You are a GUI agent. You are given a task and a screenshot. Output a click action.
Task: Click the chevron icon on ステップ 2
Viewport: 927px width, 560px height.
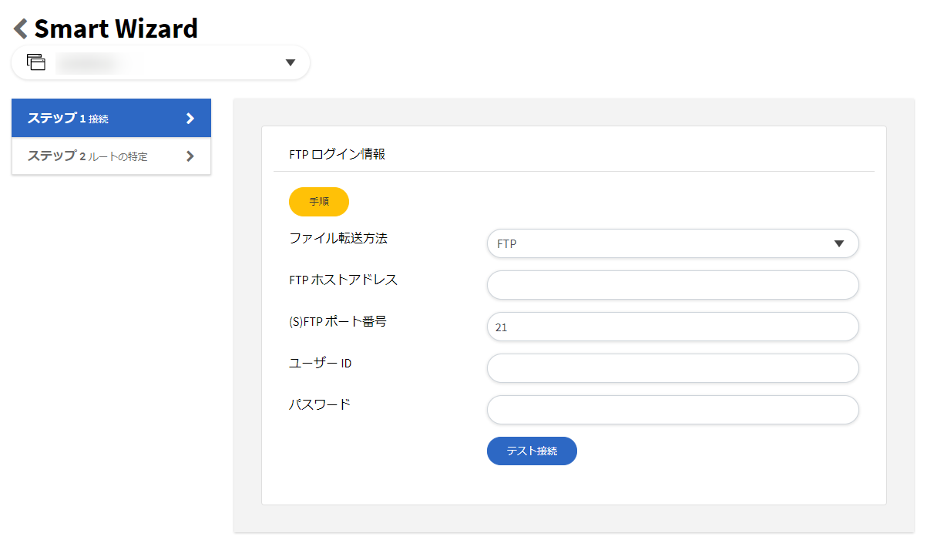coord(190,156)
